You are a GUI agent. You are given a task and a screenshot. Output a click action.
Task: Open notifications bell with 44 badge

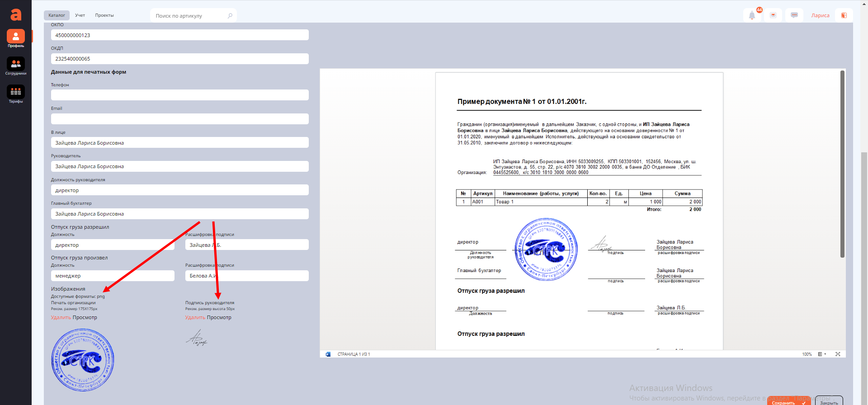click(752, 15)
